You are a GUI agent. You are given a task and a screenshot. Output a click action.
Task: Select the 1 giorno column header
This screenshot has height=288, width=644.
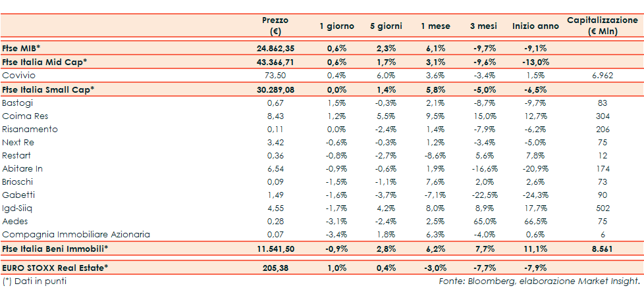[x=336, y=26]
